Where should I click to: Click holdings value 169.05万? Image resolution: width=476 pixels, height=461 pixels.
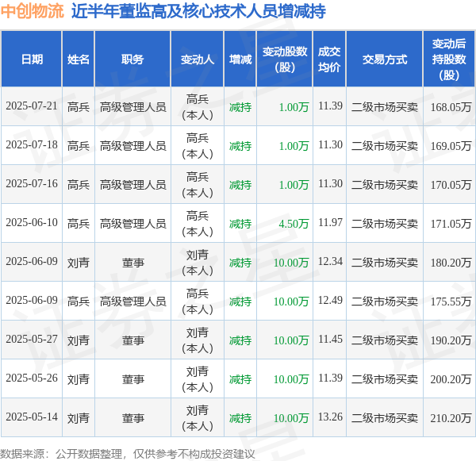451,146
